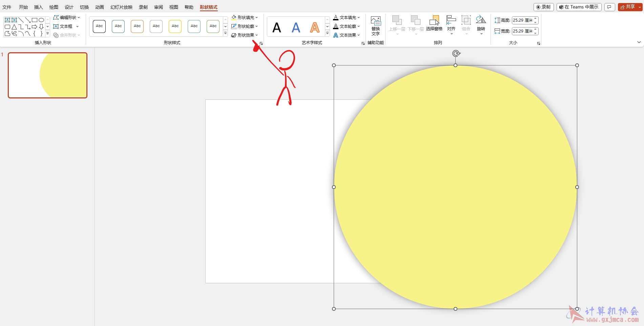Screen dimensions: 644x326
Task: Click the rotation handle above circle
Action: [x=456, y=53]
